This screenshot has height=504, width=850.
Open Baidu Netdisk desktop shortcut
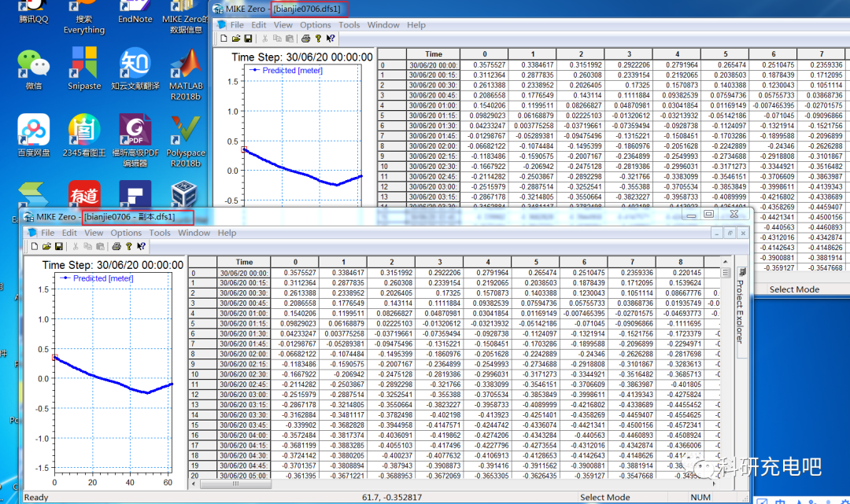point(34,135)
